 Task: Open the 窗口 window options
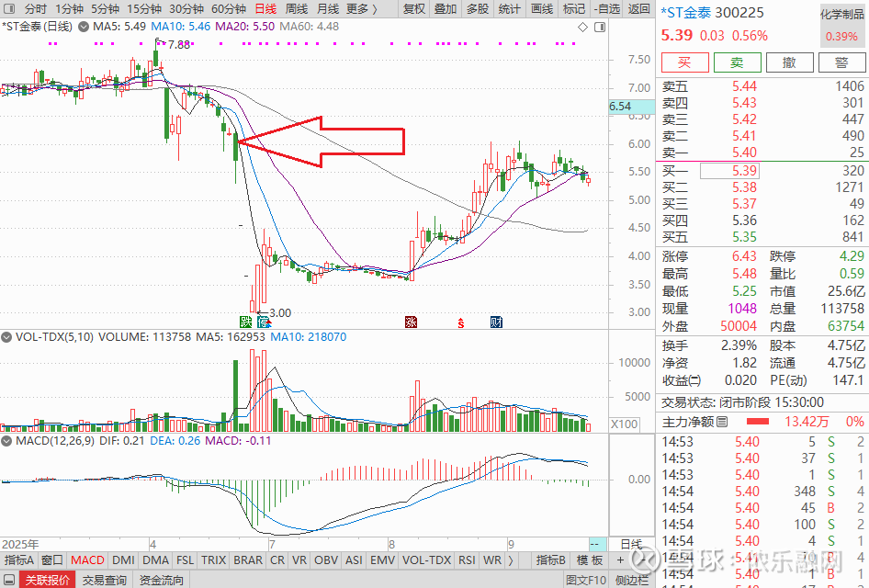tap(52, 560)
